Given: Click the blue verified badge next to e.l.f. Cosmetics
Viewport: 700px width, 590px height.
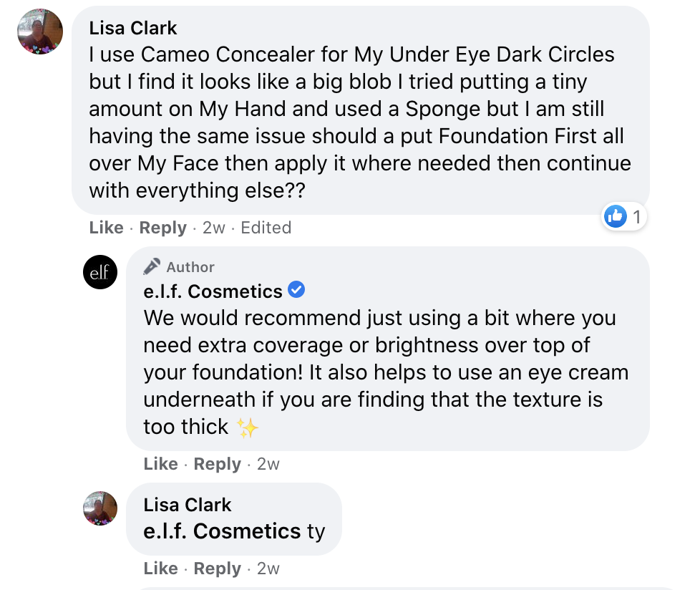Looking at the screenshot, I should tap(296, 289).
